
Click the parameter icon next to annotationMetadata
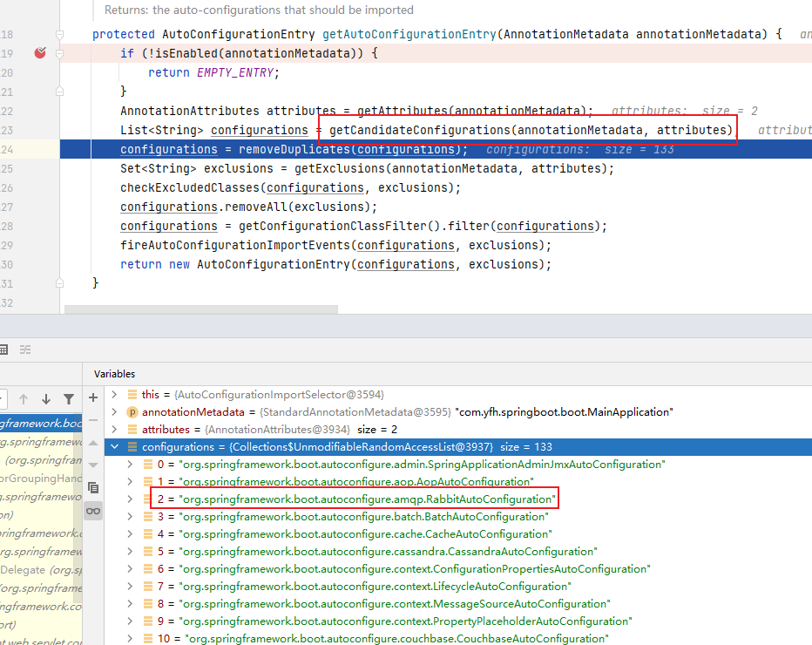pyautogui.click(x=132, y=412)
